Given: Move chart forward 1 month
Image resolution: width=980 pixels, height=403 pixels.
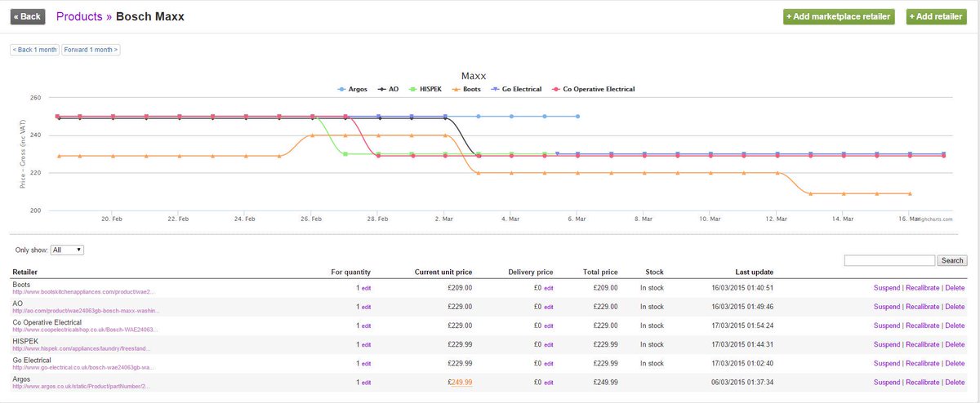Looking at the screenshot, I should tap(91, 50).
